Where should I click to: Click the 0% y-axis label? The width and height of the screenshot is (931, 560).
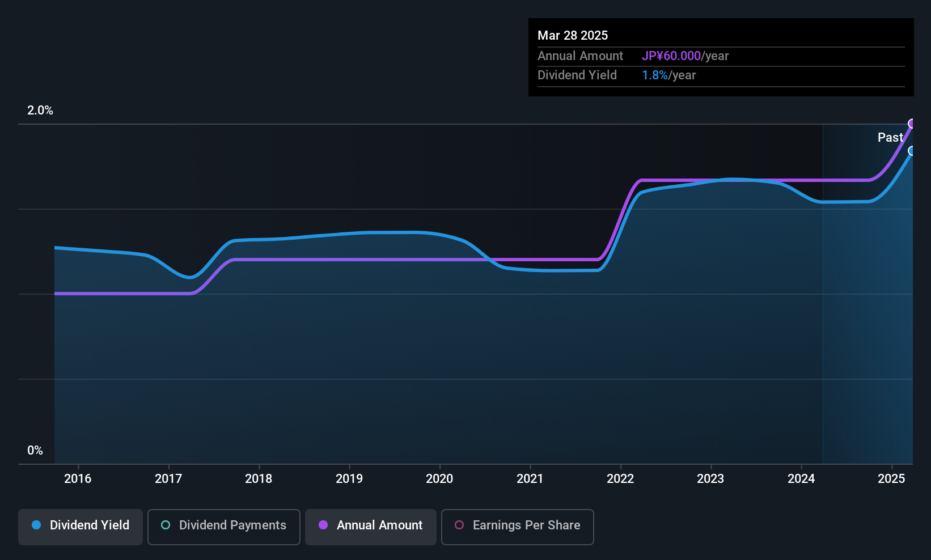point(35,451)
